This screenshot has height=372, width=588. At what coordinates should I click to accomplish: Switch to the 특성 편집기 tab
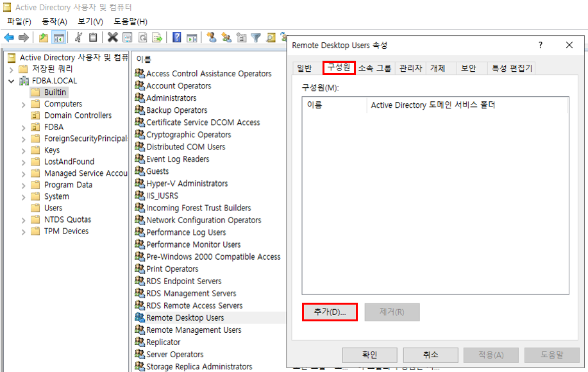coord(512,68)
